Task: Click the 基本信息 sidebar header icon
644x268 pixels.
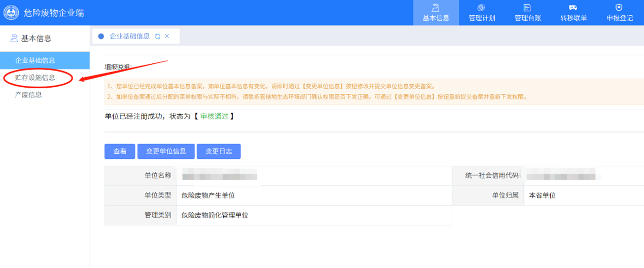Action: pos(14,39)
